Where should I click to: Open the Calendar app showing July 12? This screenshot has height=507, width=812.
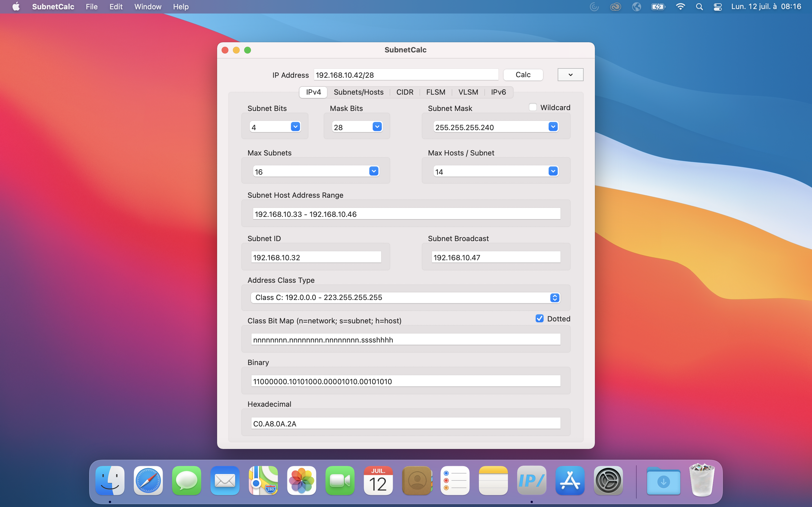tap(378, 481)
